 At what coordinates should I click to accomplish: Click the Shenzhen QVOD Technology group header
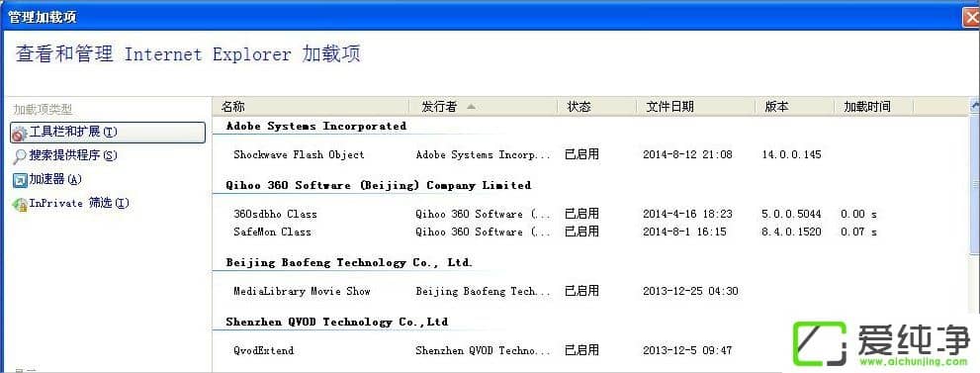pyautogui.click(x=337, y=323)
